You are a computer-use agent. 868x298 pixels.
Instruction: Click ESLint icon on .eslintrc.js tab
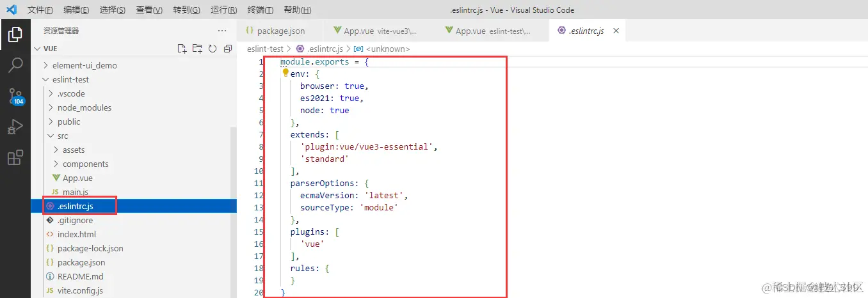tap(562, 31)
